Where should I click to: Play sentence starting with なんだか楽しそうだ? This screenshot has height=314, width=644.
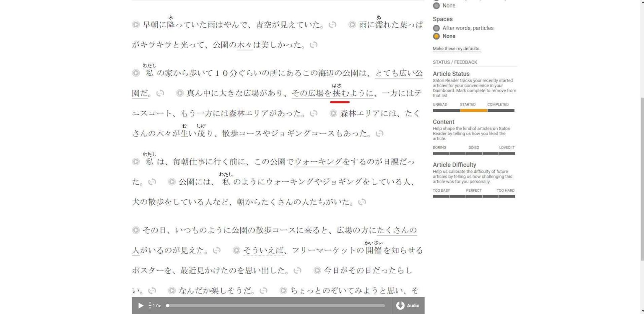pos(172,291)
